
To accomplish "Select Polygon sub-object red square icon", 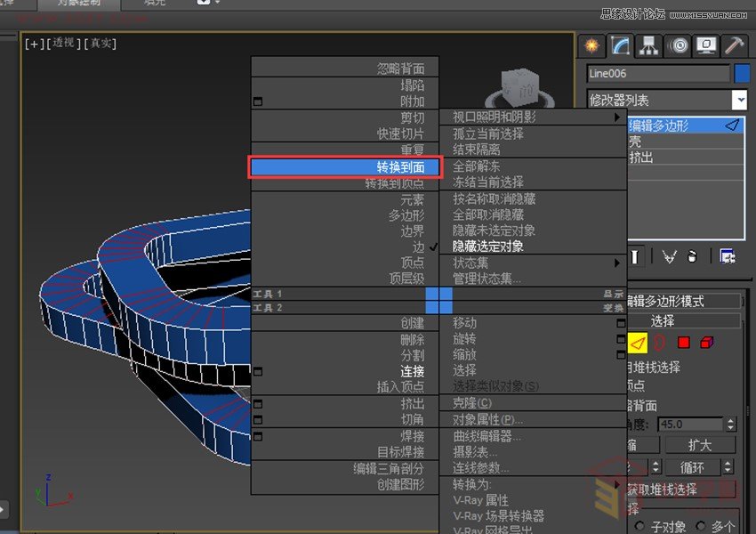I will point(684,343).
